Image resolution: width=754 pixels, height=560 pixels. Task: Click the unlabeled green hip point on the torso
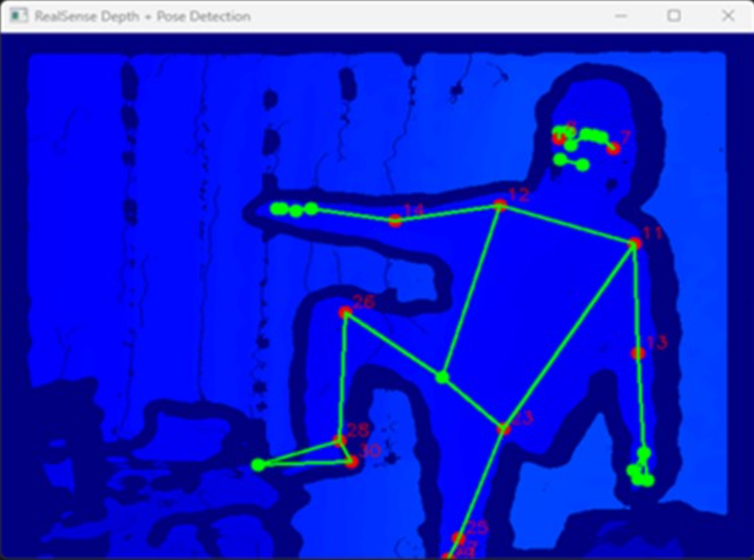(442, 377)
